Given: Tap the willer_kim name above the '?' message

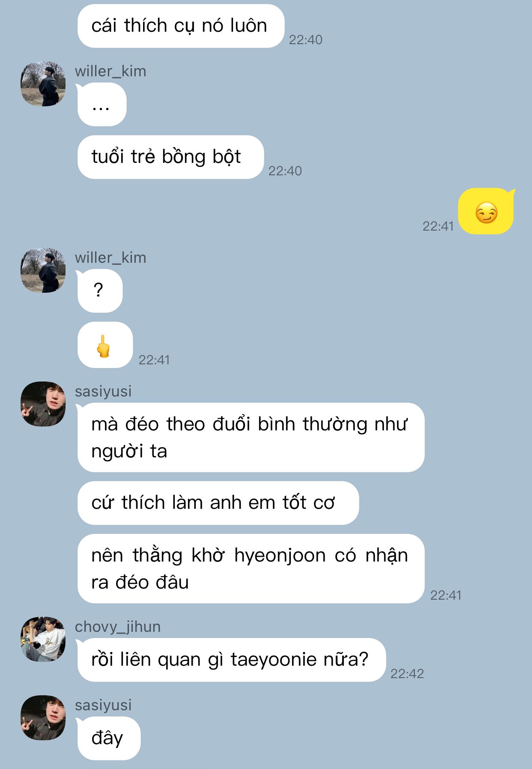Looking at the screenshot, I should pyautogui.click(x=111, y=258).
